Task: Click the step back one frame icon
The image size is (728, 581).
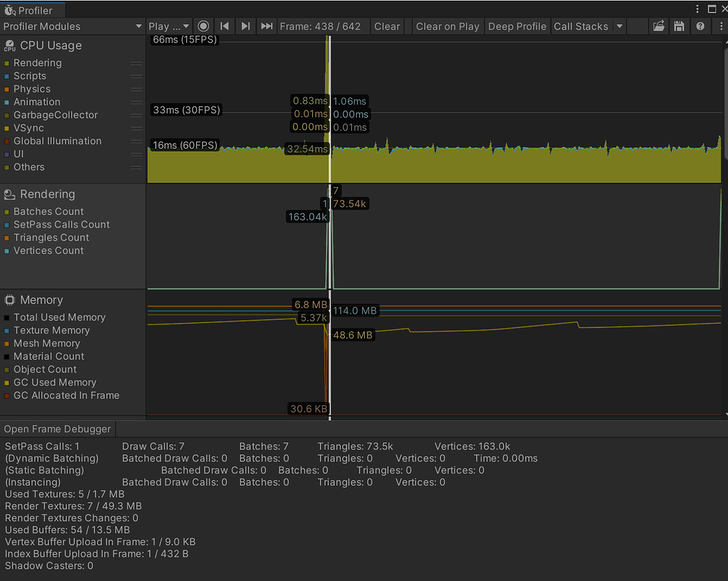Action: tap(225, 26)
